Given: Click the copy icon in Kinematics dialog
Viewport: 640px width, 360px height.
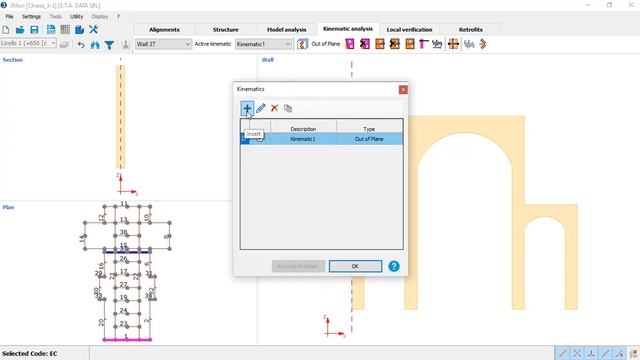Looking at the screenshot, I should coord(288,108).
